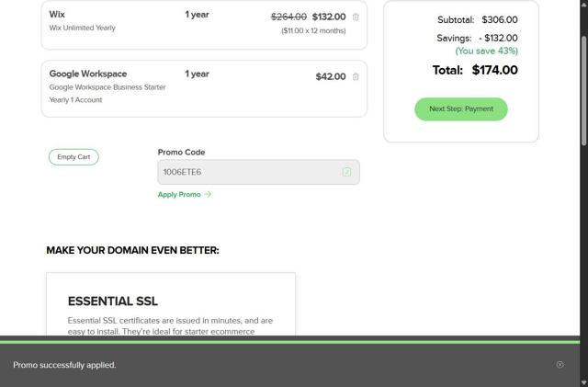This screenshot has height=387, width=588.
Task: Click the Promo Code label
Action: point(181,152)
